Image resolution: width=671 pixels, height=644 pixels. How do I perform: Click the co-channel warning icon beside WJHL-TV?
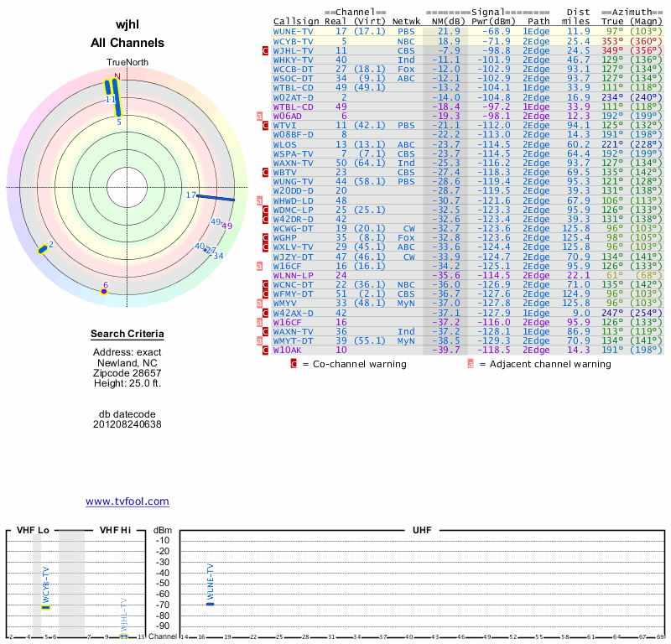(265, 50)
